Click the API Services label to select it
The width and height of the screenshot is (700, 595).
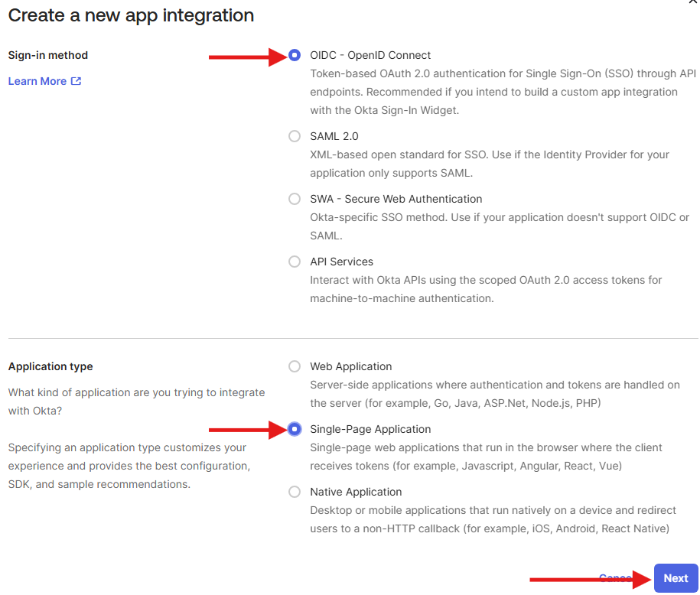pos(341,262)
